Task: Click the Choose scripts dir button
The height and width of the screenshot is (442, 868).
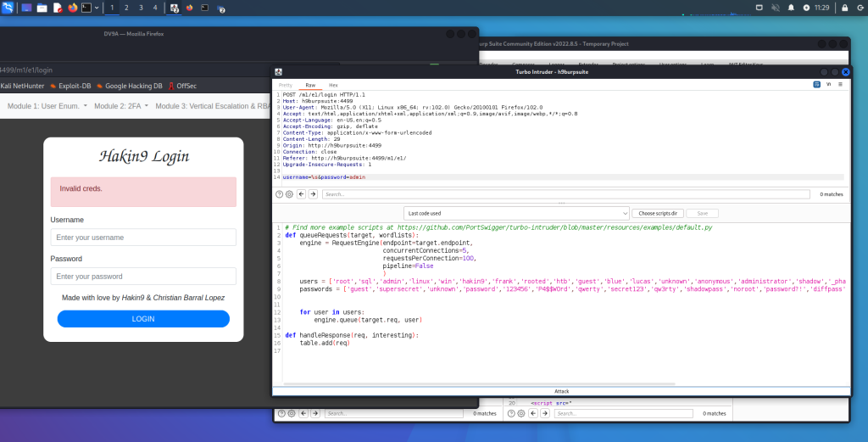Action: pos(658,213)
